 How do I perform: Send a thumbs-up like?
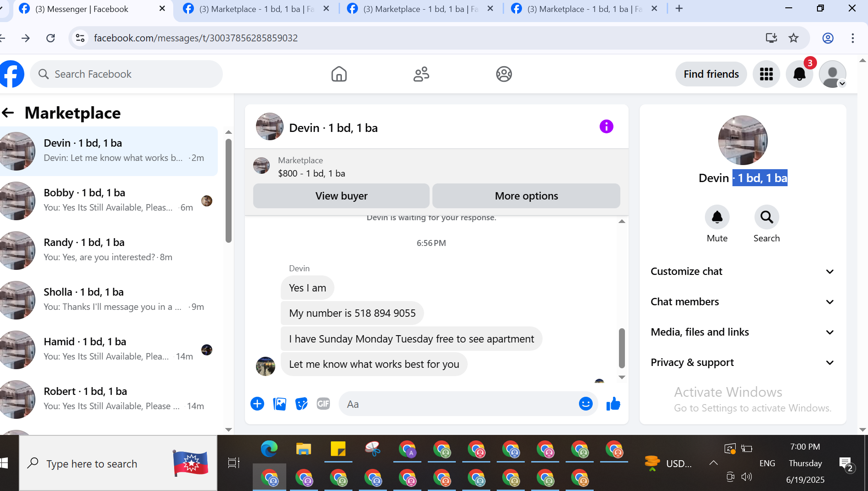tap(613, 404)
